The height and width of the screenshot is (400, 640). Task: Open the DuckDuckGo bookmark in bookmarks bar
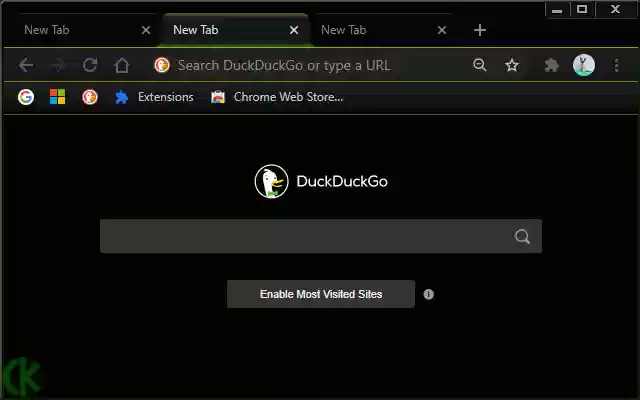90,97
